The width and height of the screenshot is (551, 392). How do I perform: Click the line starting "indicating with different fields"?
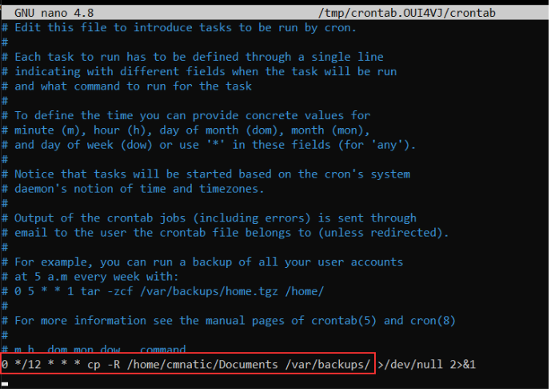205,71
